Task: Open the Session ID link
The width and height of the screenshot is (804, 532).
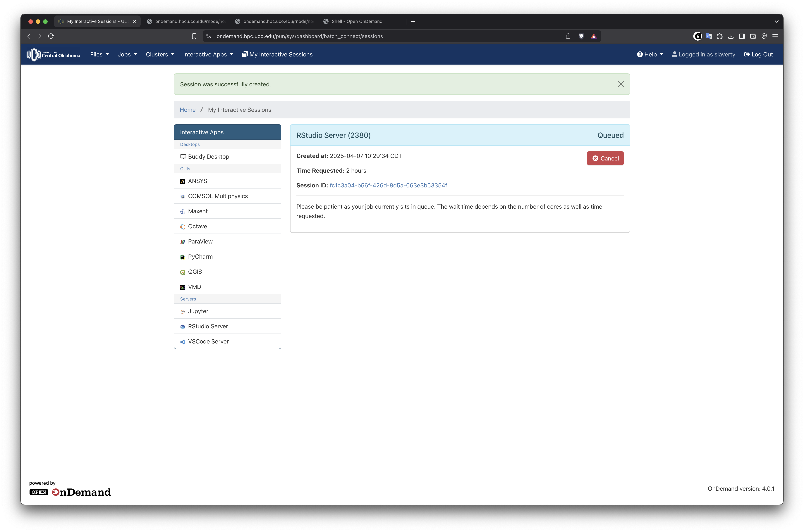Action: (x=388, y=185)
